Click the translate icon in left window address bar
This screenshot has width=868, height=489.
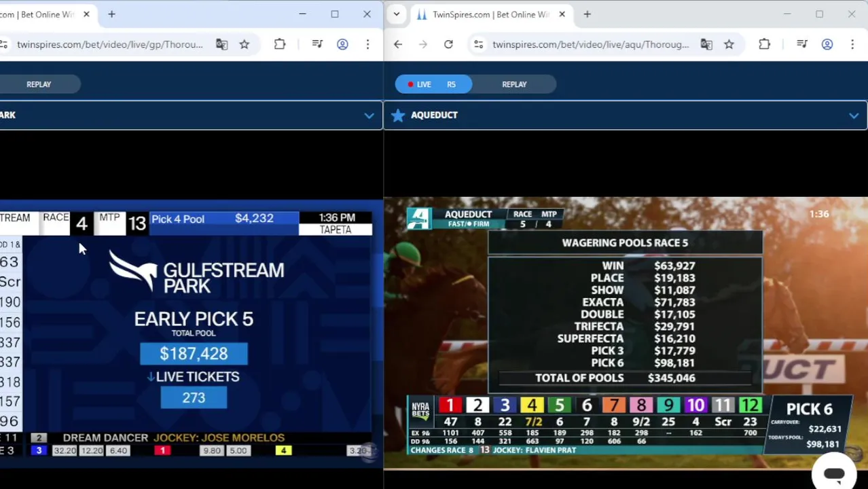click(221, 44)
